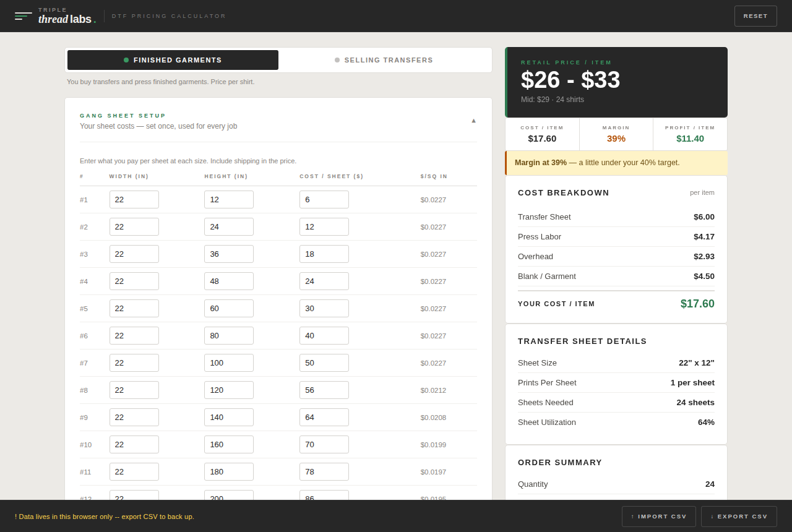The width and height of the screenshot is (792, 532).
Task: Click the cost field showing 64
Action: pyautogui.click(x=324, y=418)
